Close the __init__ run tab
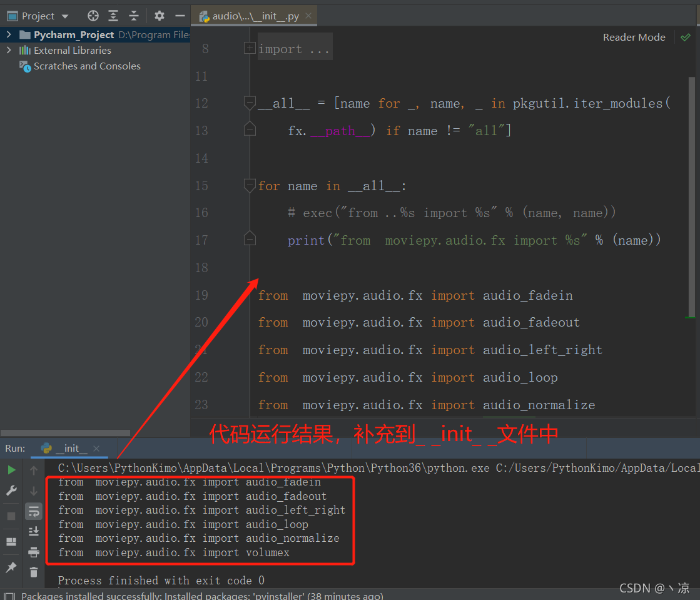700x600 pixels. click(96, 448)
